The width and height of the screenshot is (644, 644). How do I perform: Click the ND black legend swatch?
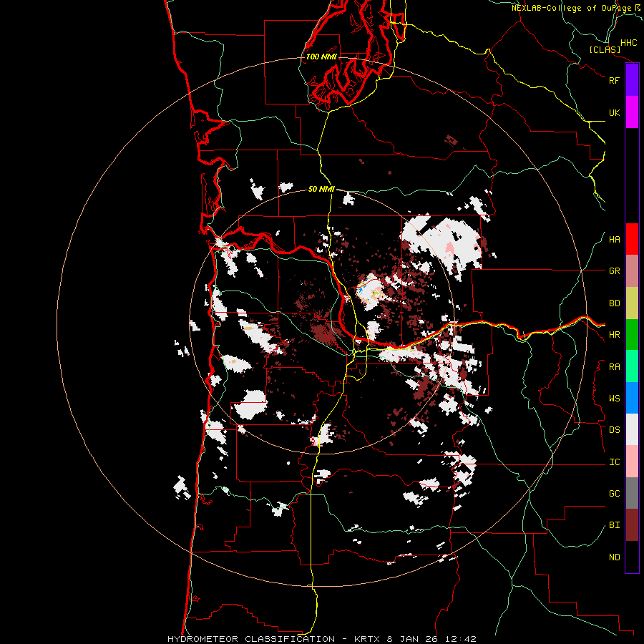pos(632,557)
